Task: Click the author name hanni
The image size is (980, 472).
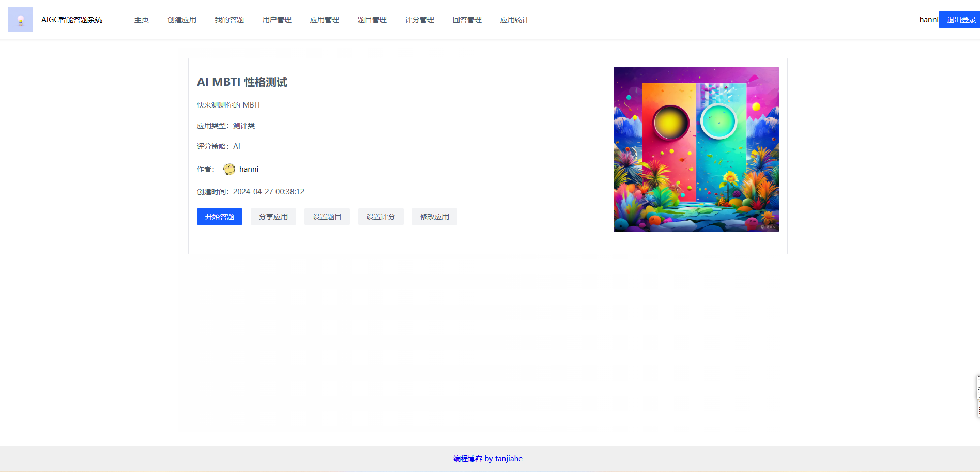Action: [x=249, y=169]
